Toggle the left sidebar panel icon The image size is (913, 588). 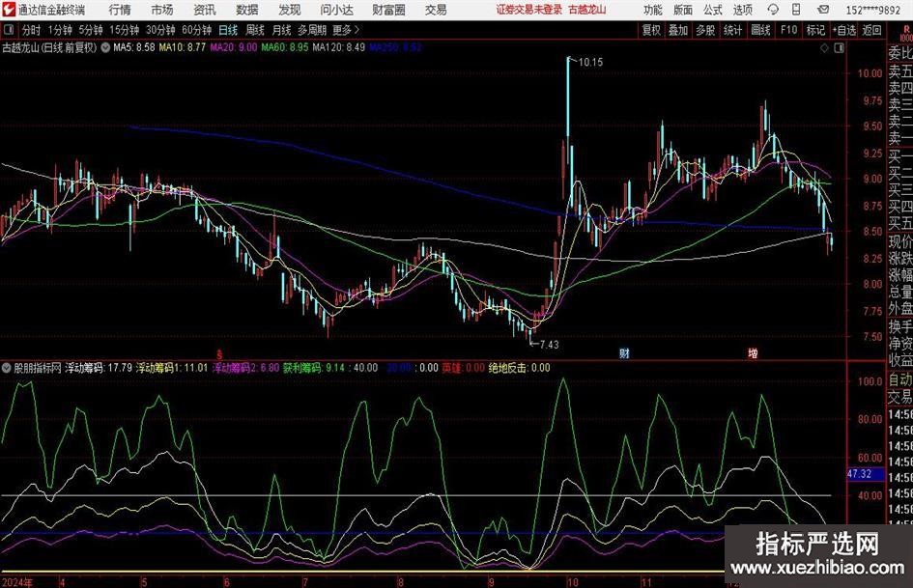(x=8, y=30)
